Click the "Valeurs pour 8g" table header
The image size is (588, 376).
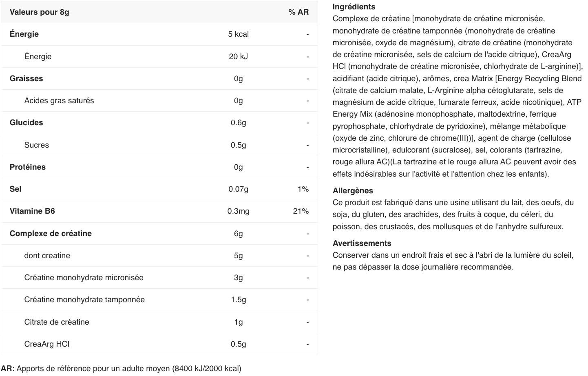pyautogui.click(x=40, y=12)
